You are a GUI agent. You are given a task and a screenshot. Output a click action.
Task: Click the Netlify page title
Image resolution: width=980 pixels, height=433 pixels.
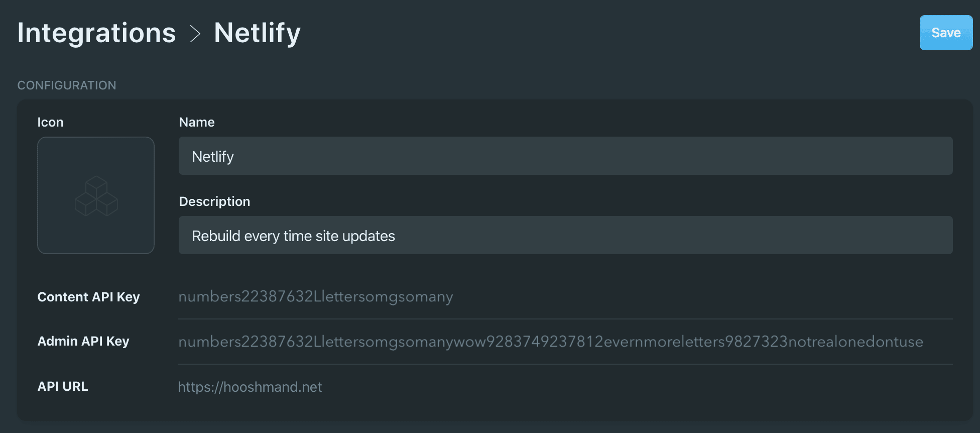coord(258,34)
